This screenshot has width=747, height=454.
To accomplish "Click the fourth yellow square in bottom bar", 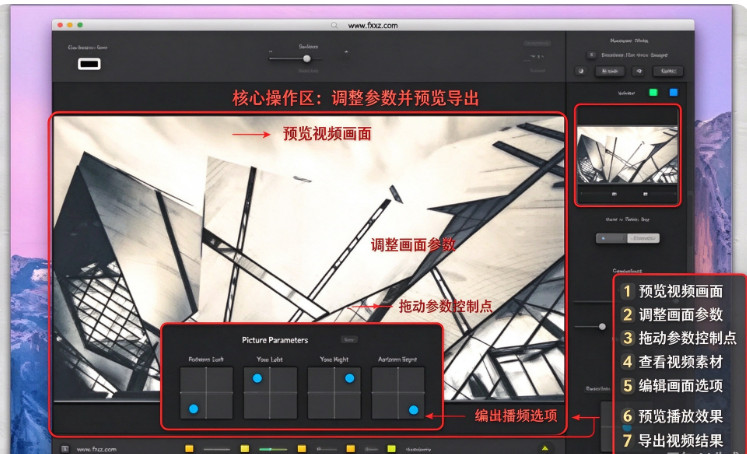I will coord(351,448).
